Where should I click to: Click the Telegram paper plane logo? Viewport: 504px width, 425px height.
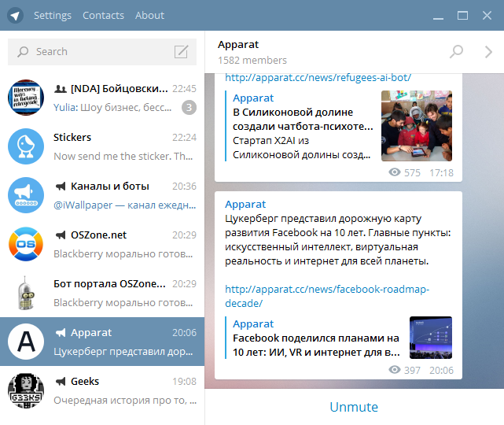(16, 15)
